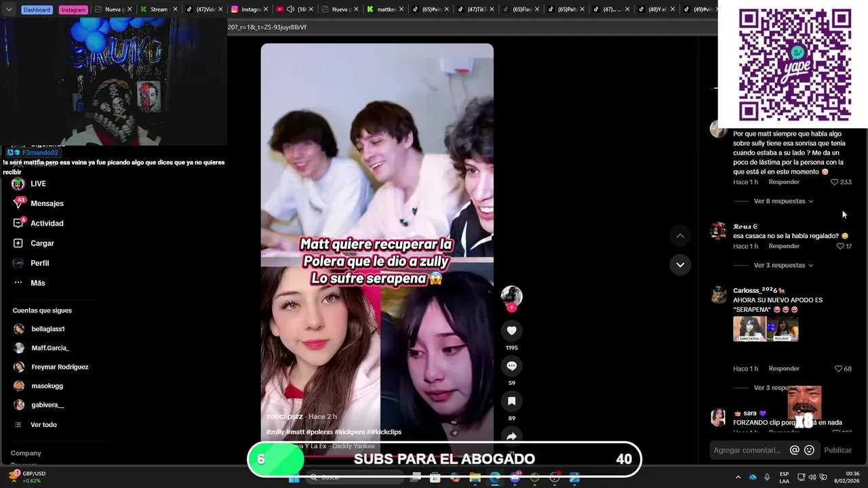
Task: Click the #poleras hashtag
Action: tap(319, 432)
